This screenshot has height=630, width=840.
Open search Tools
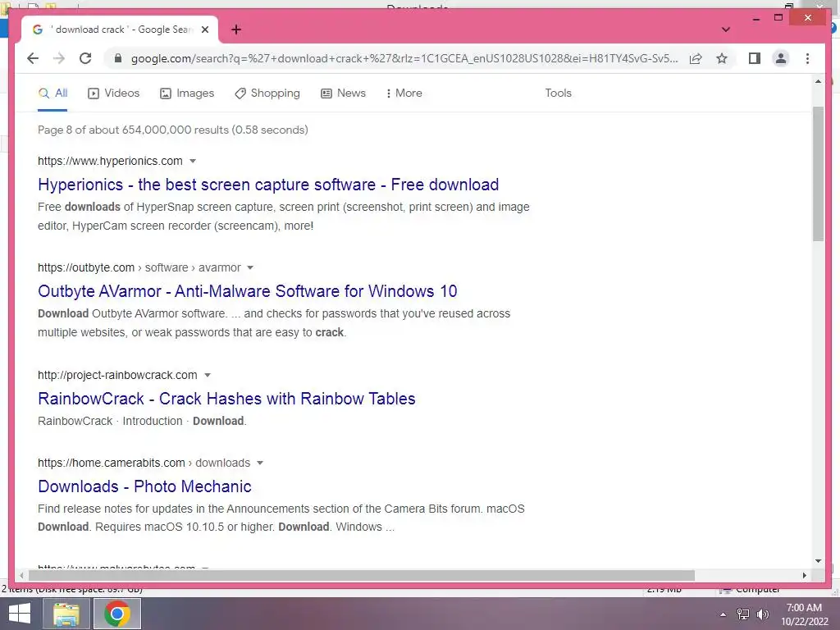(x=558, y=94)
